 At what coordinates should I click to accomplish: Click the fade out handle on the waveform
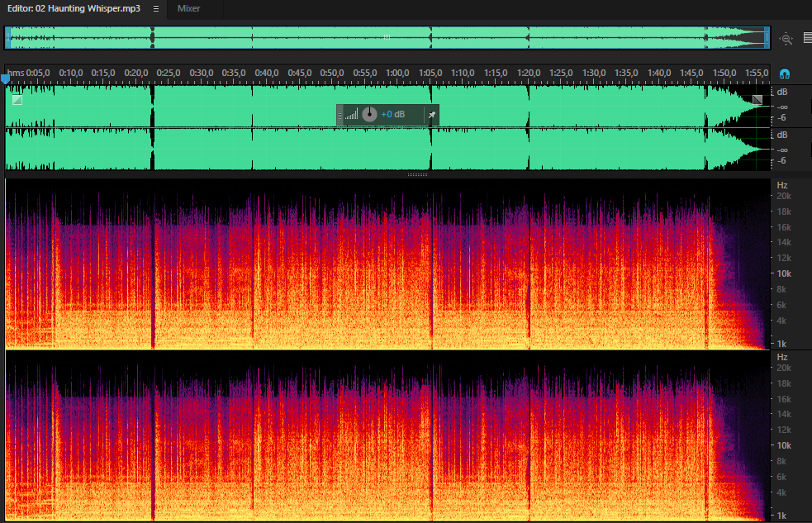tap(757, 100)
